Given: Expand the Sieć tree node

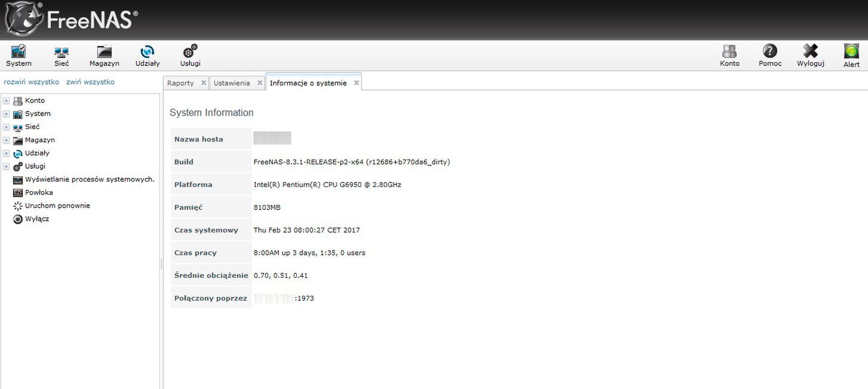Looking at the screenshot, I should coord(6,127).
